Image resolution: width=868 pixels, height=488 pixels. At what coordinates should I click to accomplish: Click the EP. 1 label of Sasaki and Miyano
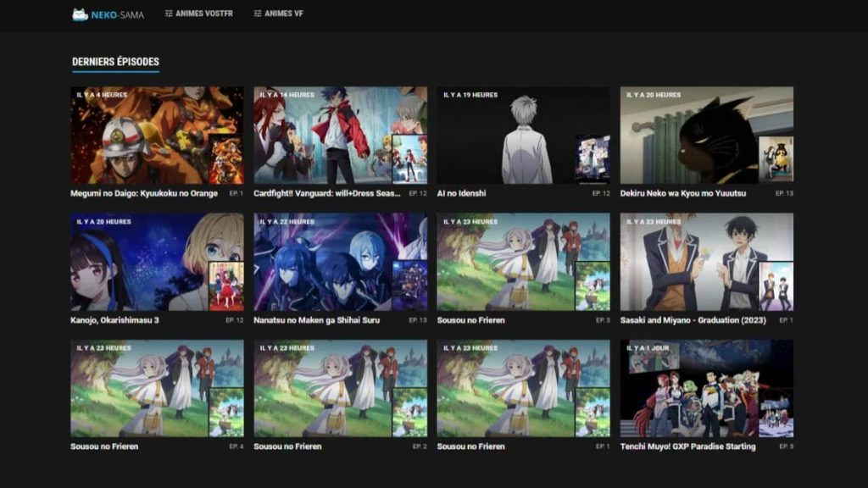(x=786, y=319)
